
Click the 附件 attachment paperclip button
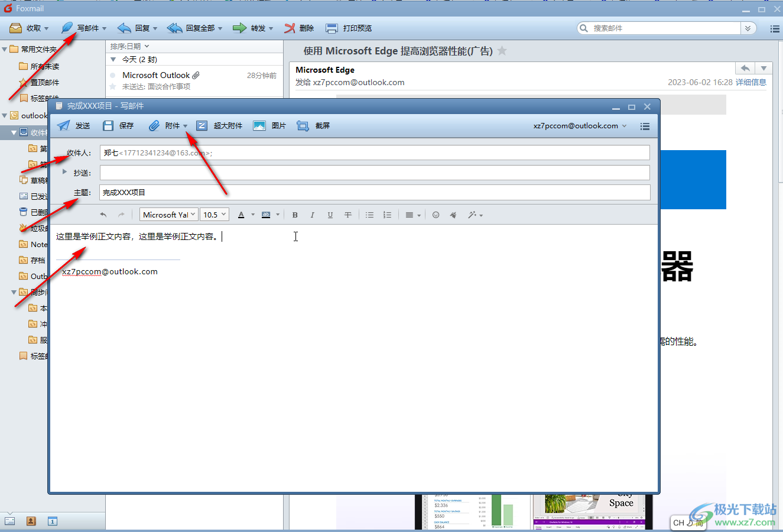(x=164, y=126)
